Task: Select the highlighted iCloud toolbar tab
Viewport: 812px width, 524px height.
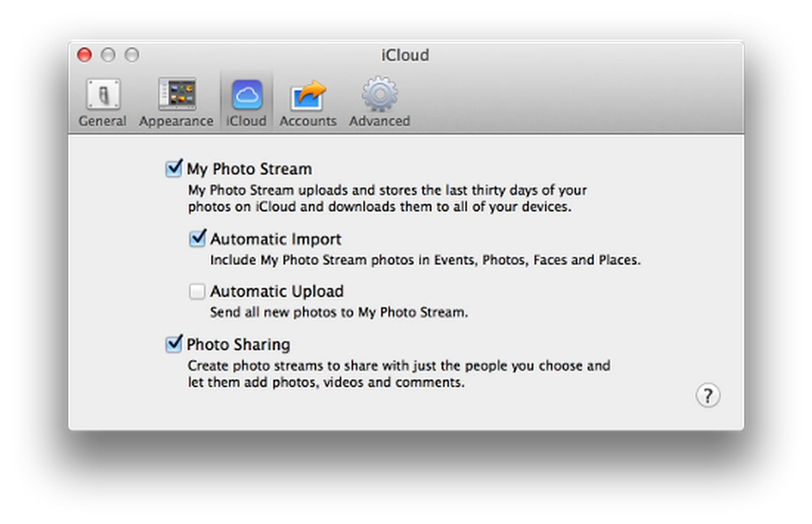Action: tap(247, 102)
